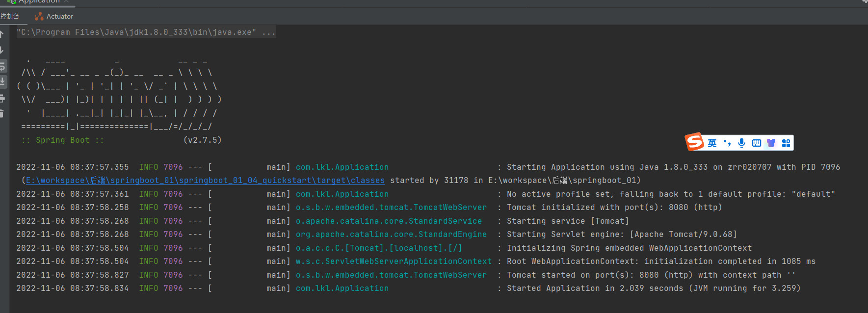Toggle Chinese/English mode 英 on IME bar
This screenshot has height=313, width=868.
(712, 143)
